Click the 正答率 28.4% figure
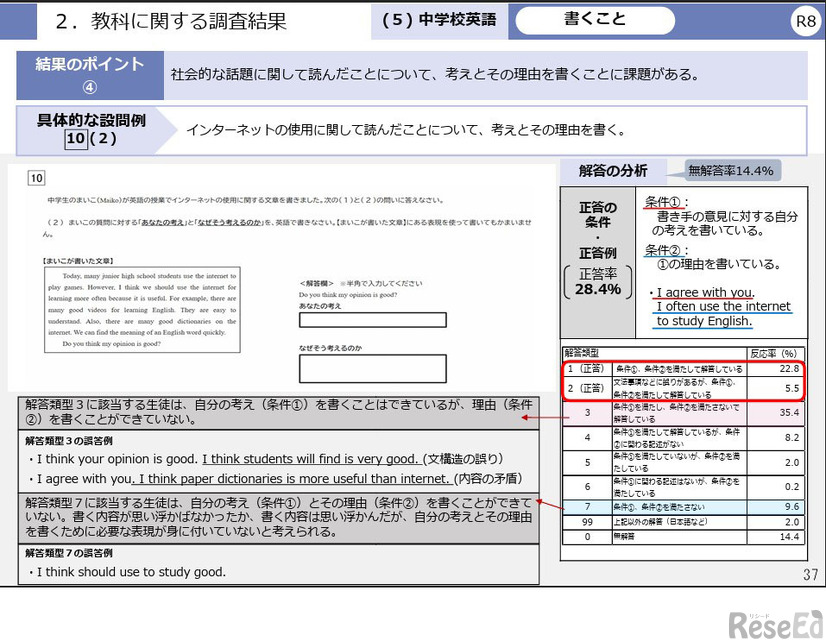This screenshot has height=641, width=826. 598,282
